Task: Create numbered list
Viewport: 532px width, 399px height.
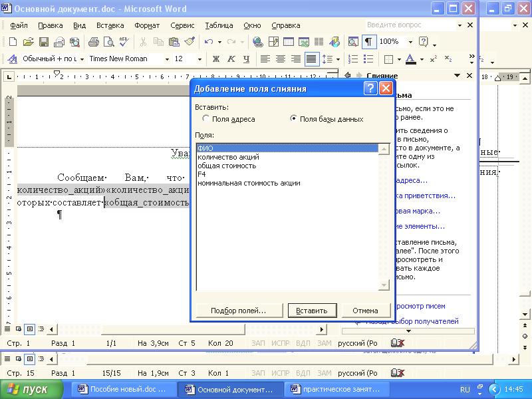Action: click(353, 59)
